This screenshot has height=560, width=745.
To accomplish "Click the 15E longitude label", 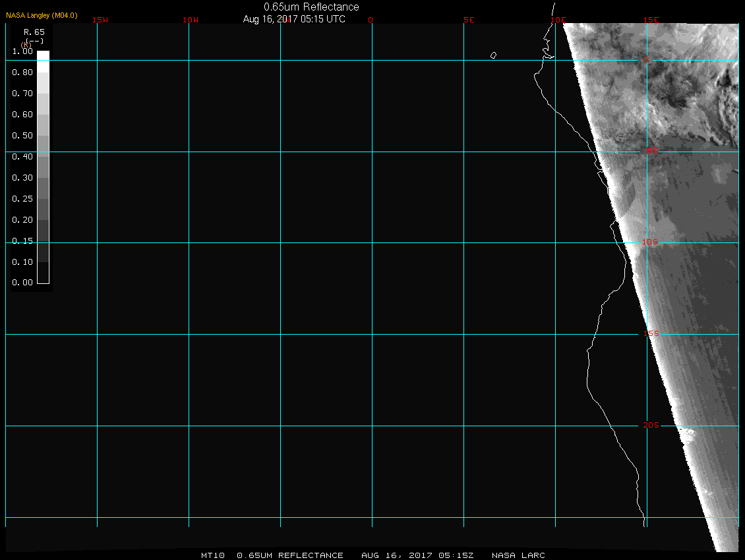I will coord(651,20).
